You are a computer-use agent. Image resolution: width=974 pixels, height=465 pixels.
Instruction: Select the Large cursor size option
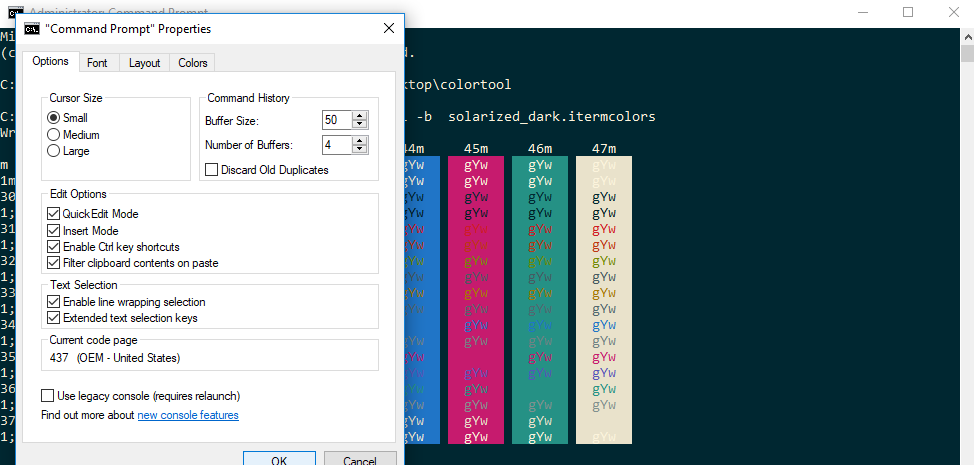54,152
